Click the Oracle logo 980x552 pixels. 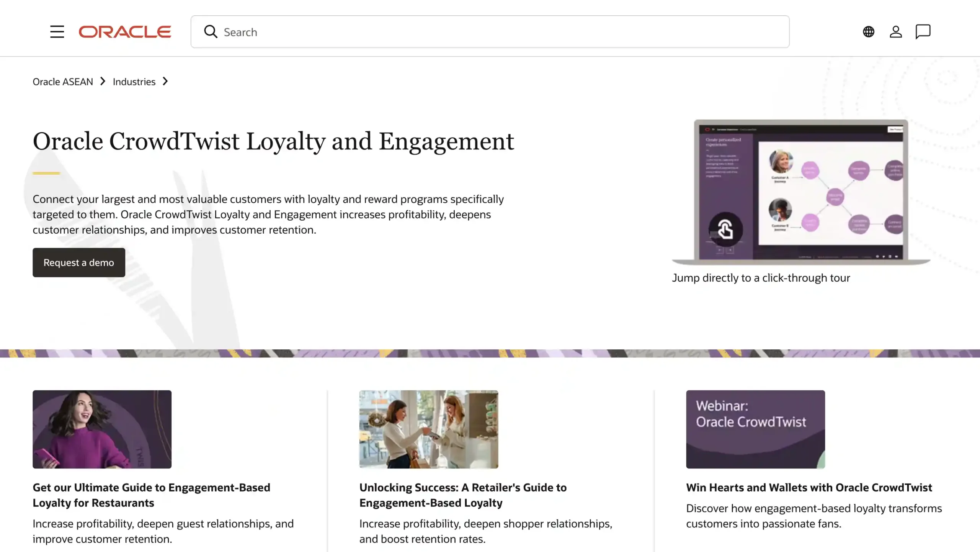(125, 31)
